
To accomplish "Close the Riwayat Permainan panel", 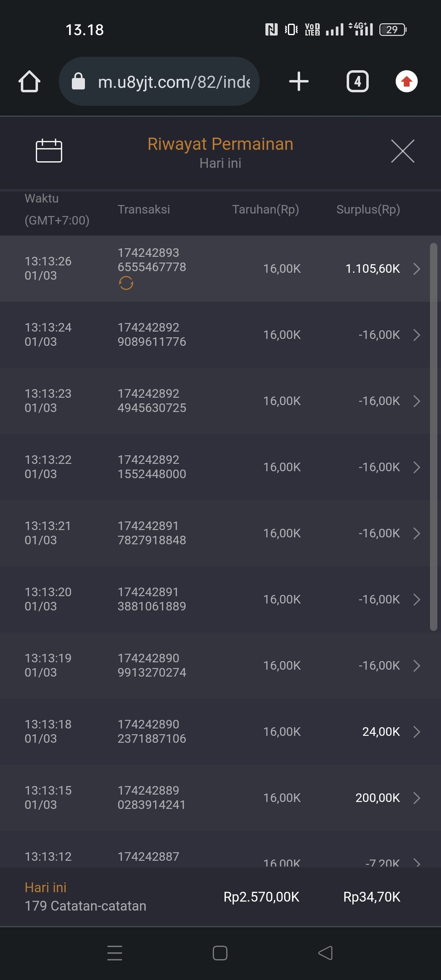I will click(403, 151).
